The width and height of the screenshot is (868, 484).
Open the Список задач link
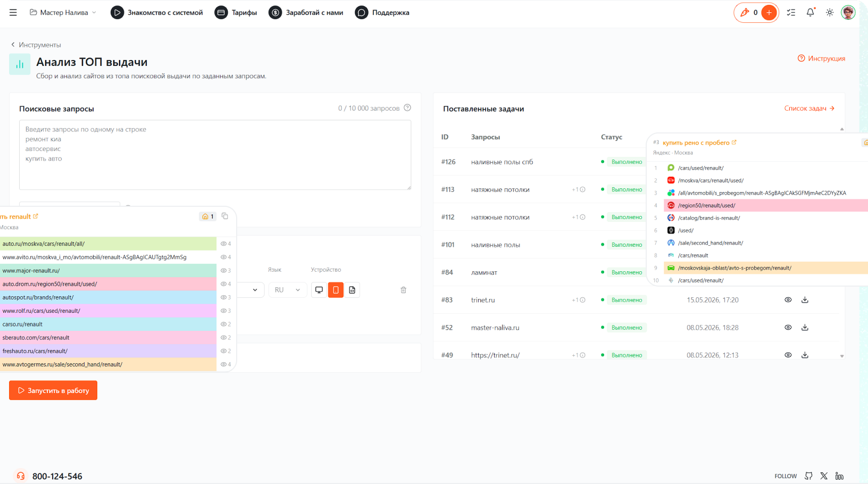(x=809, y=109)
